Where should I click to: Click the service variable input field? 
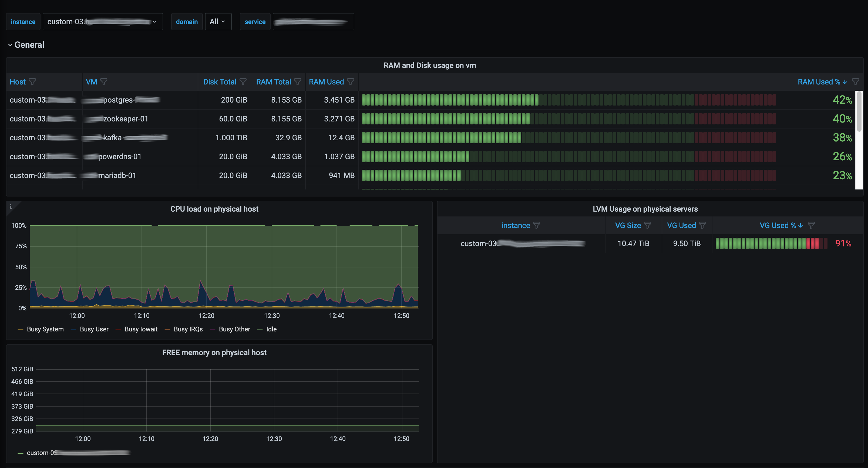tap(313, 22)
